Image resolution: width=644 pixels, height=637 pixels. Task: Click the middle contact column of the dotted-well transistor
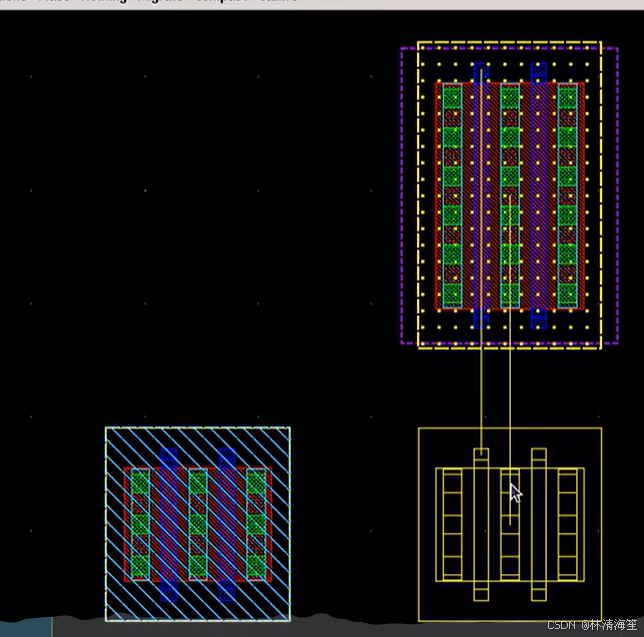[510, 195]
